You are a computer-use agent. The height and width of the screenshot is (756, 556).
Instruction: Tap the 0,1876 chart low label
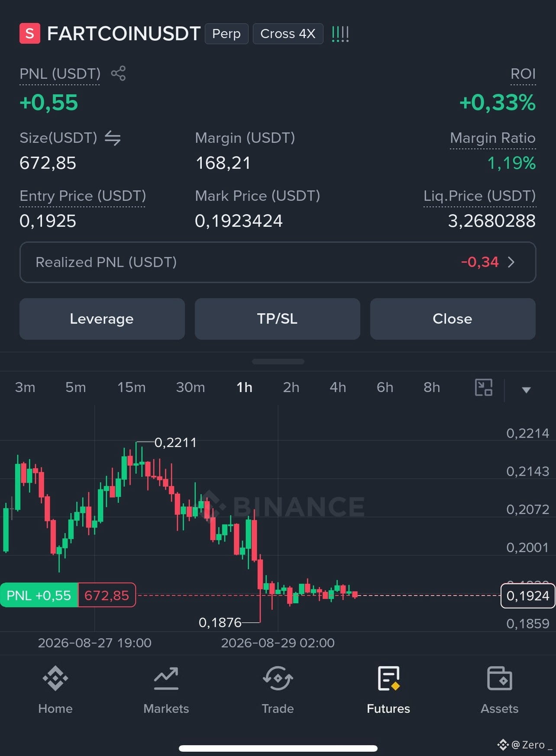(220, 622)
